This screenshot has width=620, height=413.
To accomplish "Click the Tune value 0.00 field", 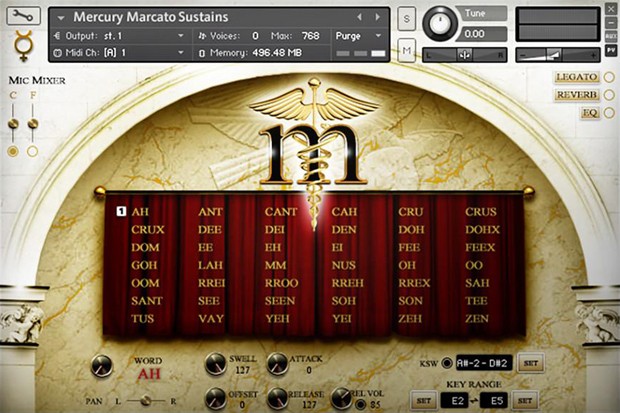I will (x=482, y=34).
